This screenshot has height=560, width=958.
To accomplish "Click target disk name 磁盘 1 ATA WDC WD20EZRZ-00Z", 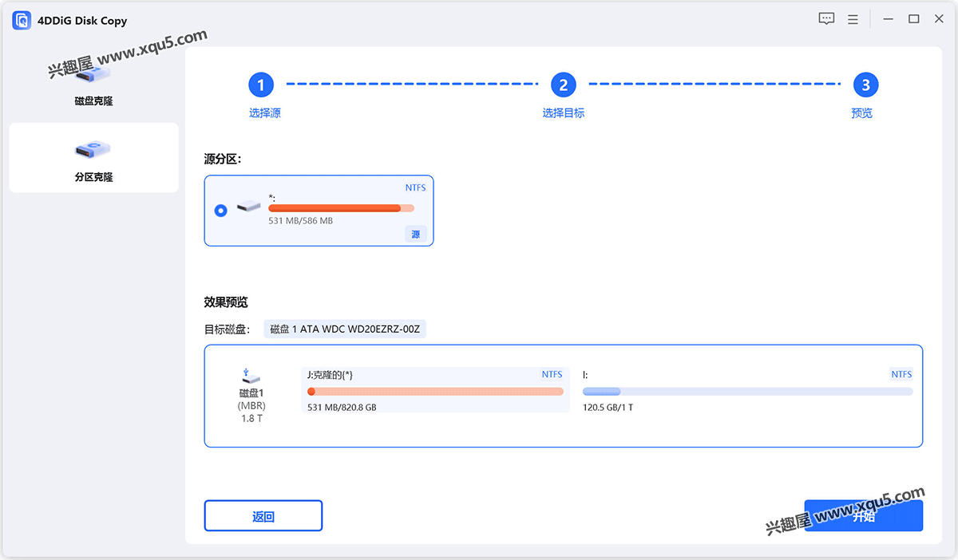I will [345, 329].
